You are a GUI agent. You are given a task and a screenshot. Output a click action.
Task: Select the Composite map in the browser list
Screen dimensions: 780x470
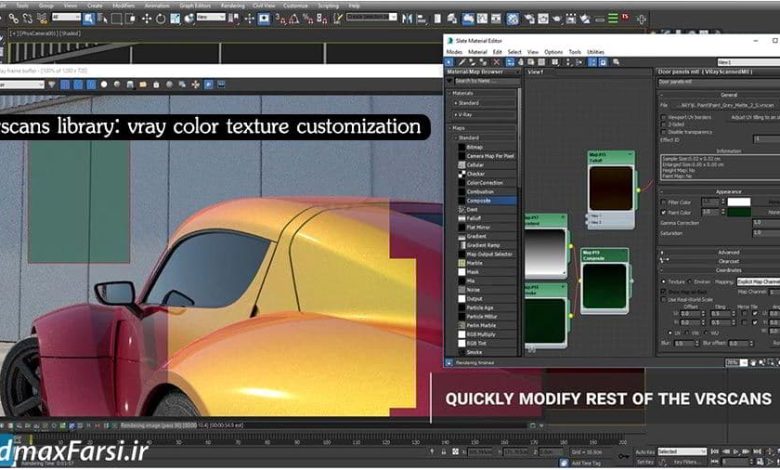point(479,200)
